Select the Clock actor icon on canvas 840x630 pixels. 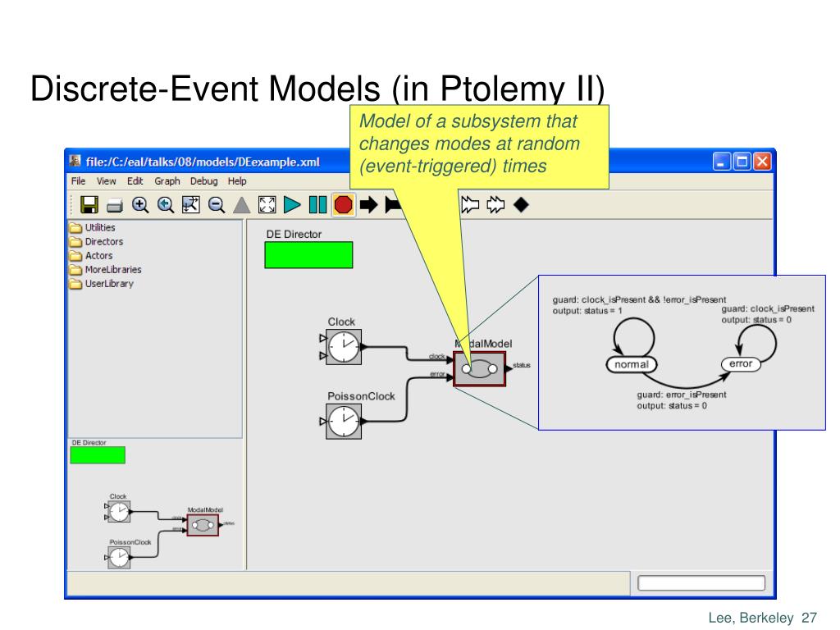[x=344, y=347]
